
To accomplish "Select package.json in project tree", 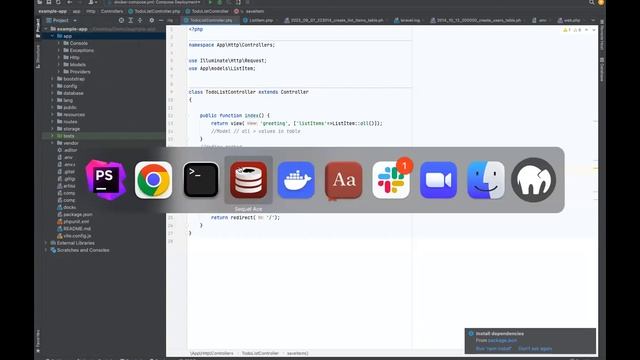I will tap(78, 214).
